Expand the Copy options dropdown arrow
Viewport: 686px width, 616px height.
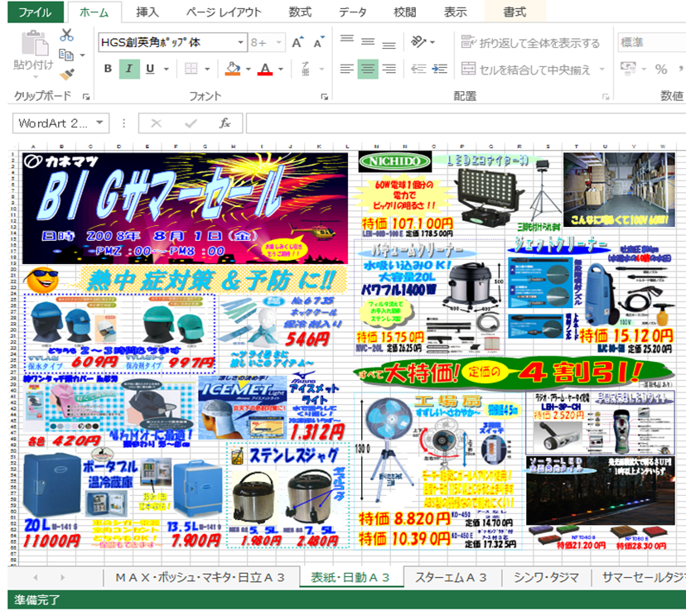(82, 55)
